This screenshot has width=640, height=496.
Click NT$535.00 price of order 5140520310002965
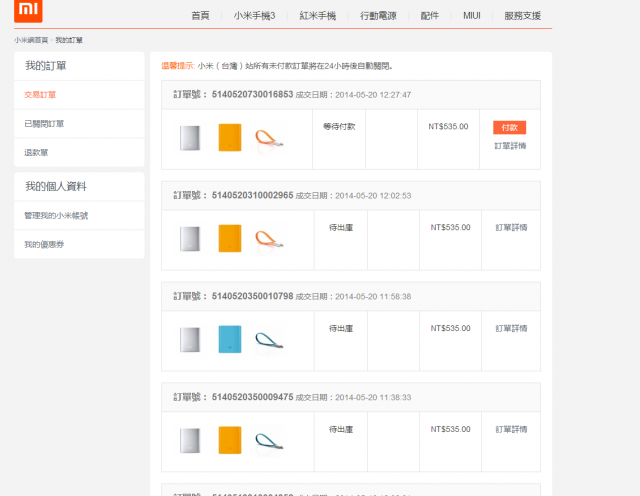pyautogui.click(x=450, y=227)
